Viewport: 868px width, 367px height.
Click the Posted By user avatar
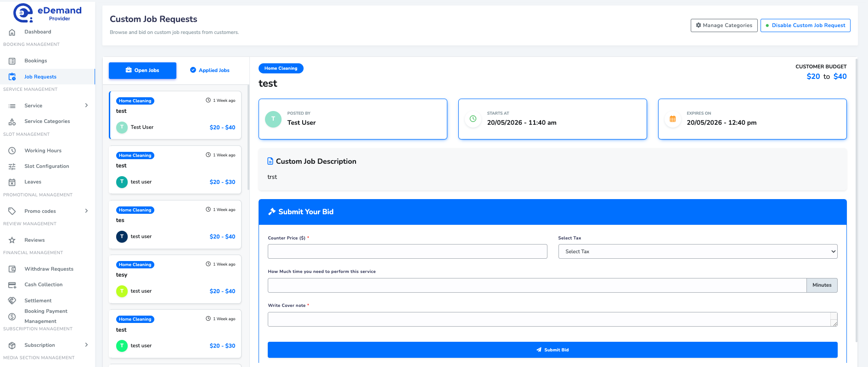(x=273, y=119)
